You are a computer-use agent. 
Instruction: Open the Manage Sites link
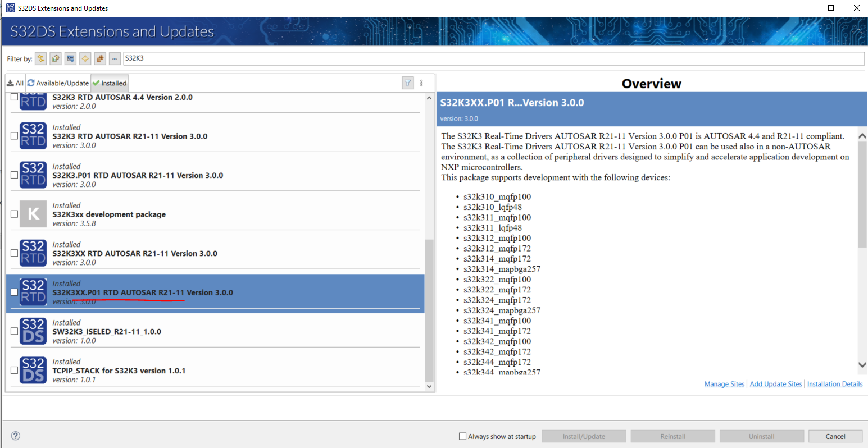[x=724, y=383]
